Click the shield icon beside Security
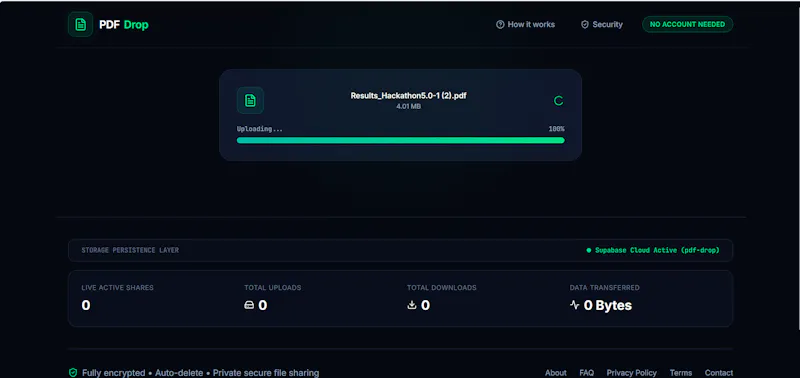 tap(585, 24)
